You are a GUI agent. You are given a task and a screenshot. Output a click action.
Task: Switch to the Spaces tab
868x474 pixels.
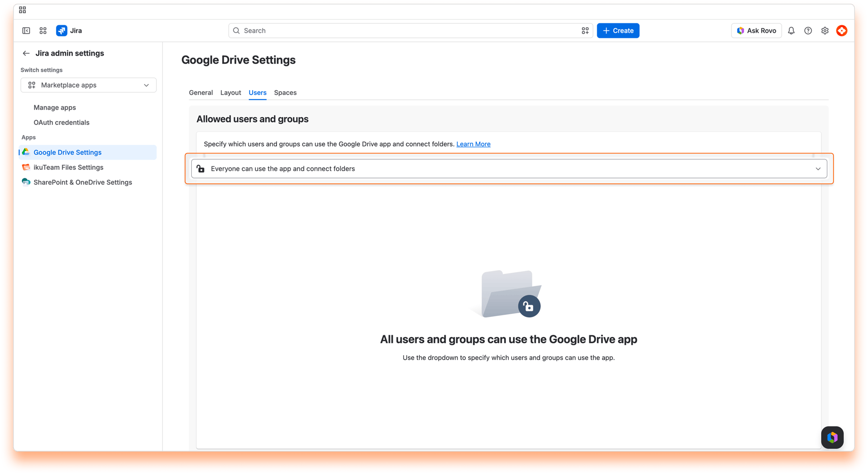(285, 93)
